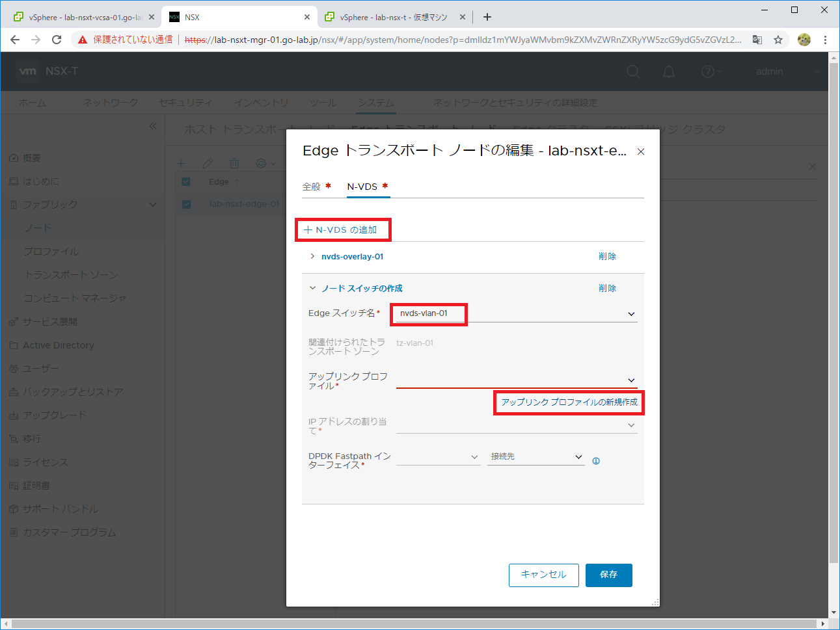840x630 pixels.
Task: Delete the nvds-overlay-01 switch
Action: pos(607,256)
